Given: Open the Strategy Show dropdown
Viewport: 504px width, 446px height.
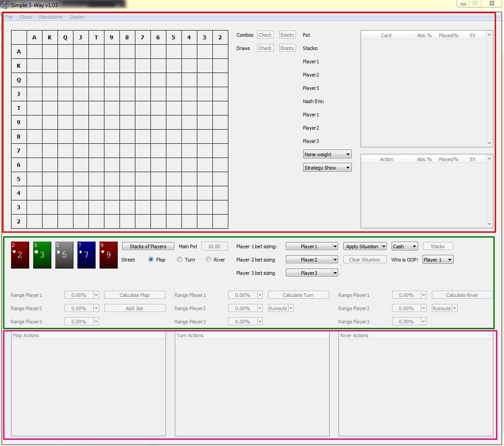Looking at the screenshot, I should coord(327,167).
